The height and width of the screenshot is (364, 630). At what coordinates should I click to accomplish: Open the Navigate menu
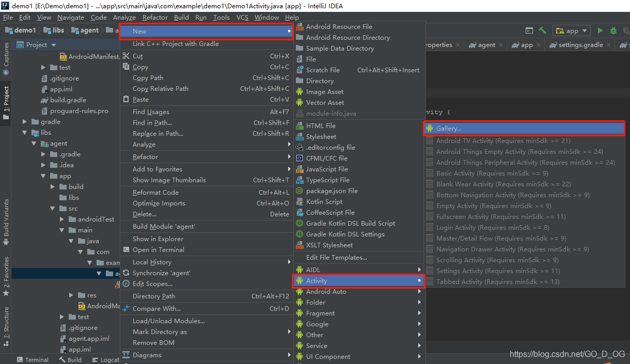point(71,17)
